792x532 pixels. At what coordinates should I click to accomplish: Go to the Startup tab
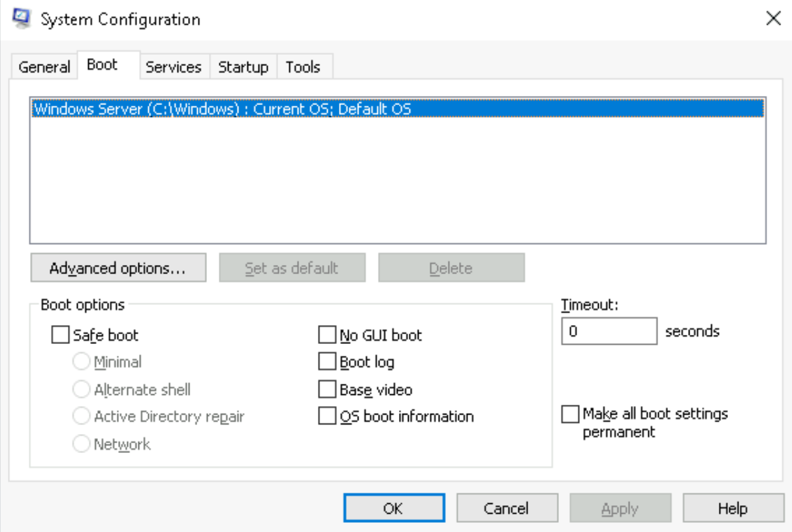(243, 67)
